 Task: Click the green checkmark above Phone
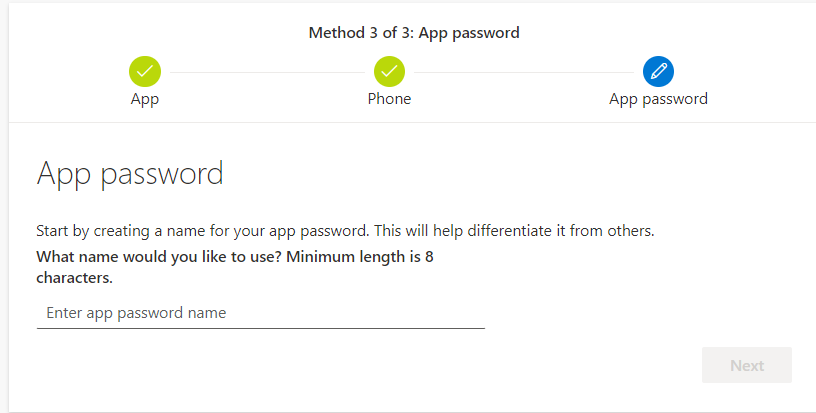pyautogui.click(x=389, y=71)
